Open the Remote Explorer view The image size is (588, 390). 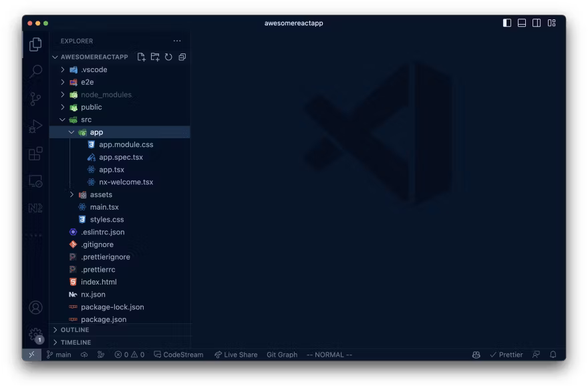coord(35,181)
